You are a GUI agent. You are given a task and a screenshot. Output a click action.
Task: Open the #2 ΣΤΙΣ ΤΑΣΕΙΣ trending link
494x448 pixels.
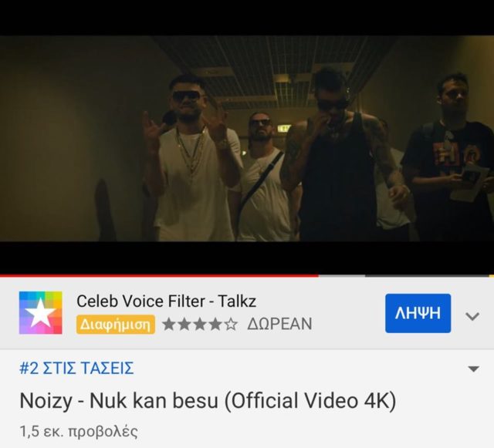[76, 368]
